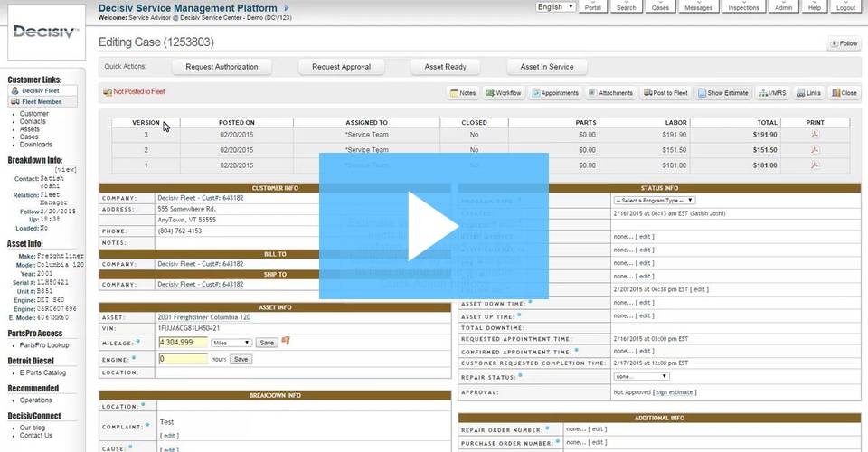
Task: Open PartsPro Lookup
Action: 44,345
